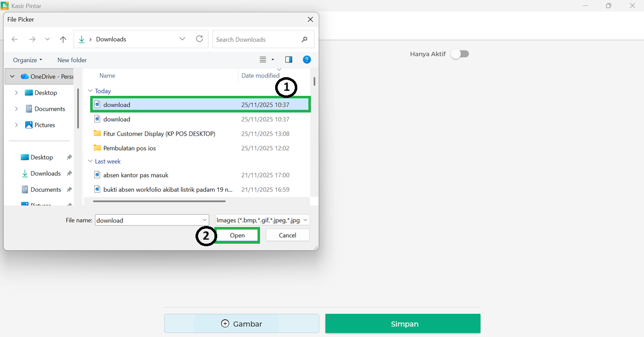Select pinned Downloads in sidebar
This screenshot has height=337, width=644.
coord(45,174)
